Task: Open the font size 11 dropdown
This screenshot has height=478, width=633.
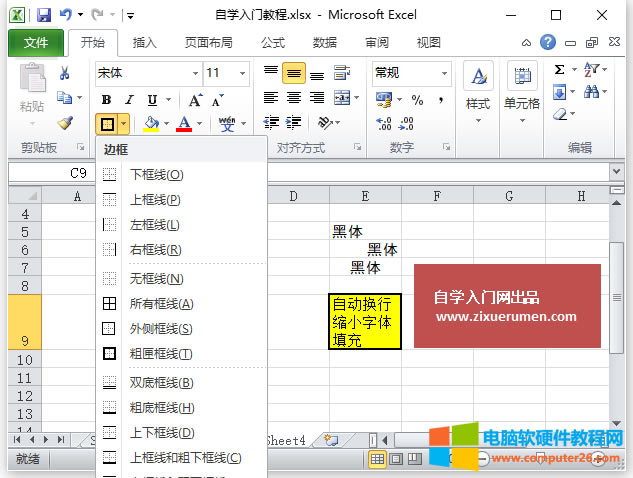Action: pos(242,73)
